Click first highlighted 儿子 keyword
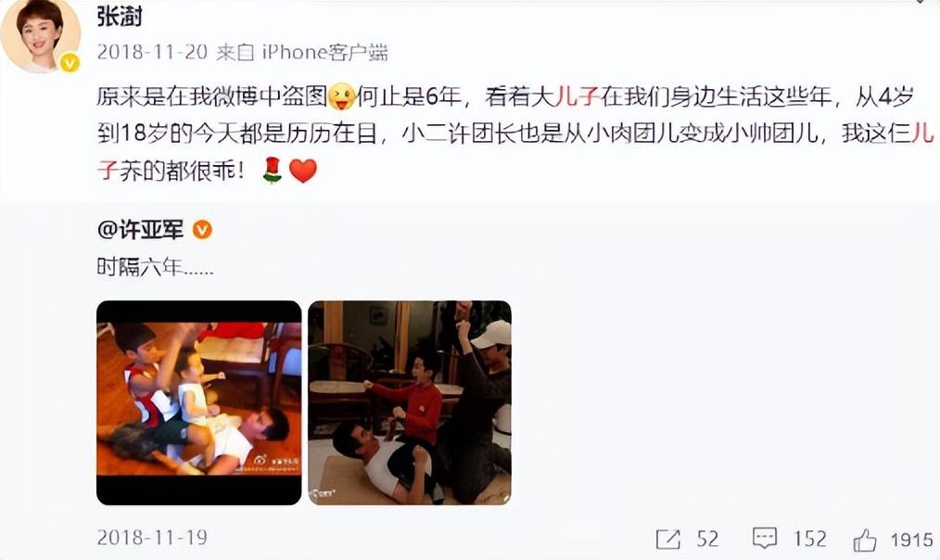The image size is (940, 560). (x=577, y=95)
